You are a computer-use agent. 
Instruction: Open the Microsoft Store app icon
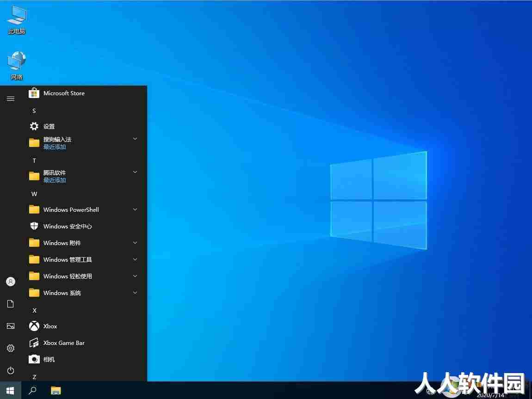[34, 93]
